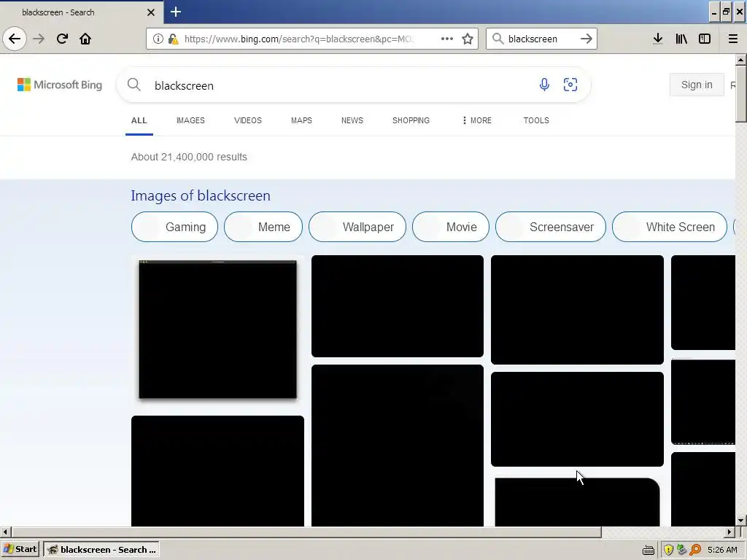Click the vertical scrollbar down arrow

(x=740, y=521)
